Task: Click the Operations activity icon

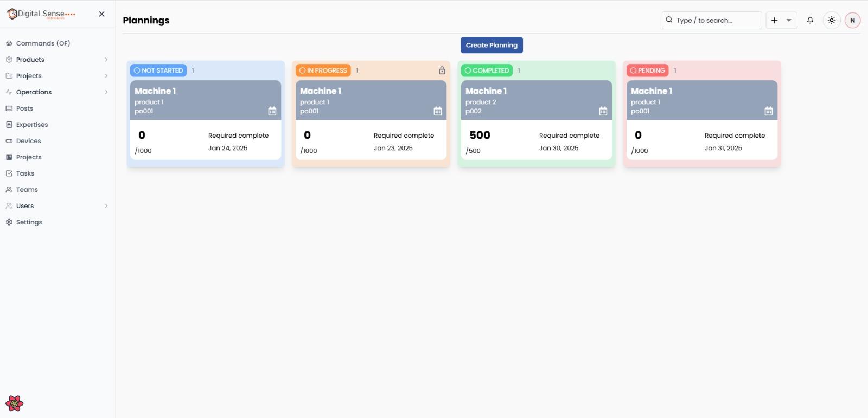Action: coord(9,92)
